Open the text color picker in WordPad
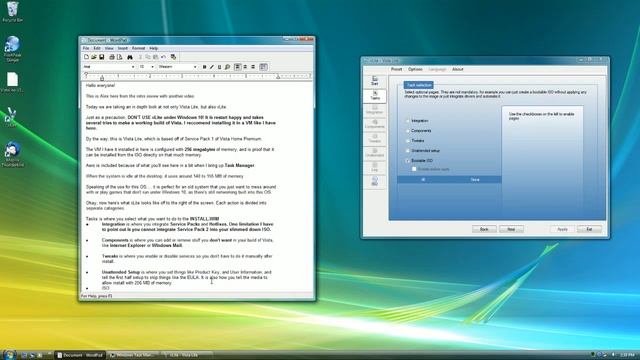This screenshot has width=640, height=360. coord(227,67)
